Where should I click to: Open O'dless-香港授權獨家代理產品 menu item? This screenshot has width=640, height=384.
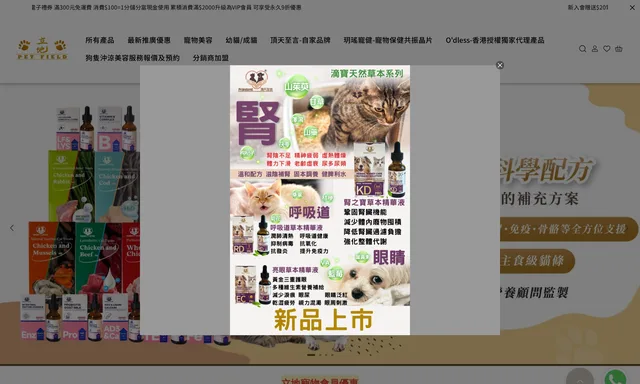[x=495, y=40]
